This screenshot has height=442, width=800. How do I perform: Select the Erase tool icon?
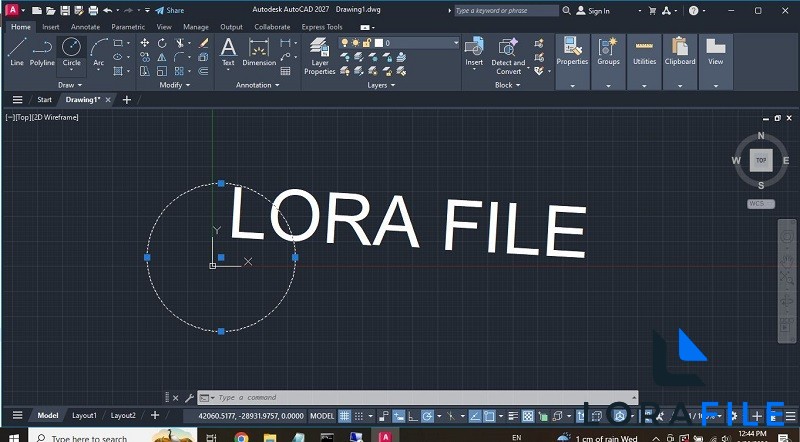pos(204,43)
